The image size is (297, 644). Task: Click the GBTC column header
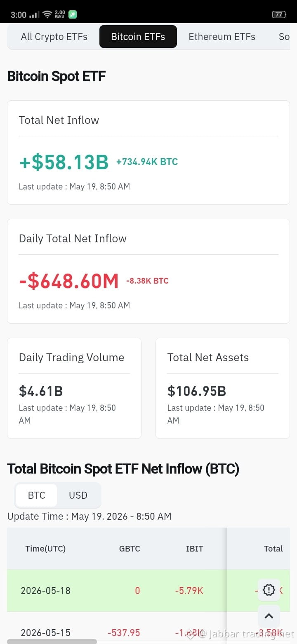130,549
